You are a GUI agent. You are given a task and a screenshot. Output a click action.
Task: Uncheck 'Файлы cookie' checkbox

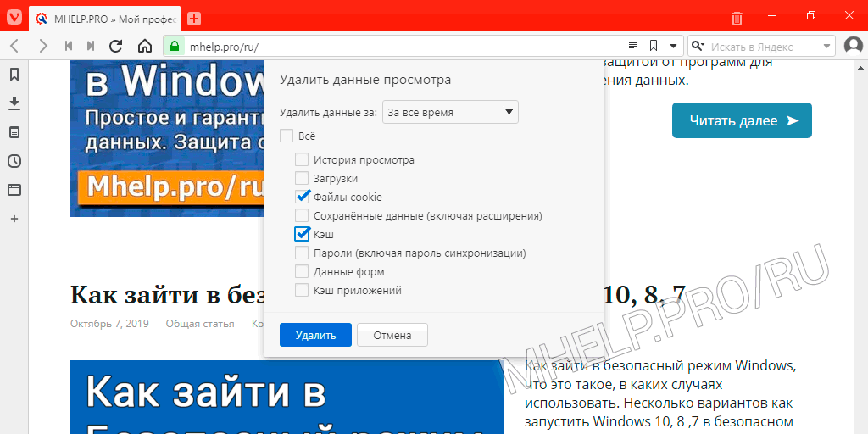coord(302,197)
